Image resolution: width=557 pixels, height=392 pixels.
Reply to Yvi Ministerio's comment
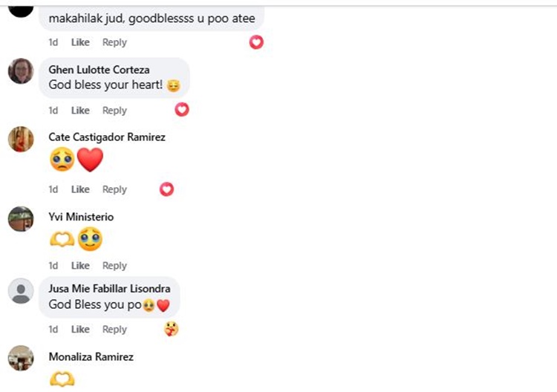[x=114, y=266]
